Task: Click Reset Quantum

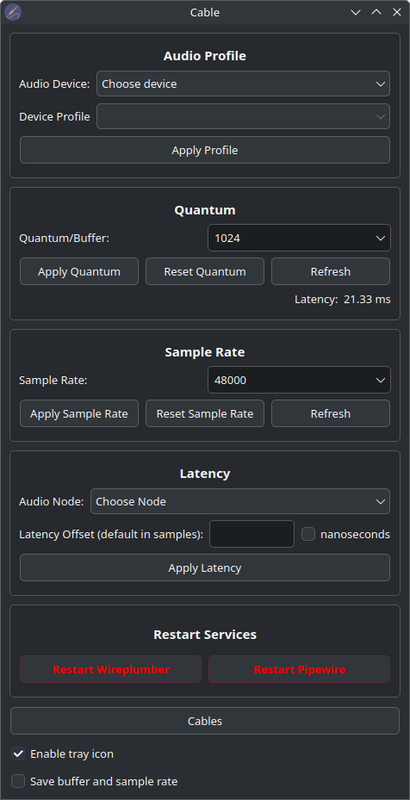Action: click(205, 271)
